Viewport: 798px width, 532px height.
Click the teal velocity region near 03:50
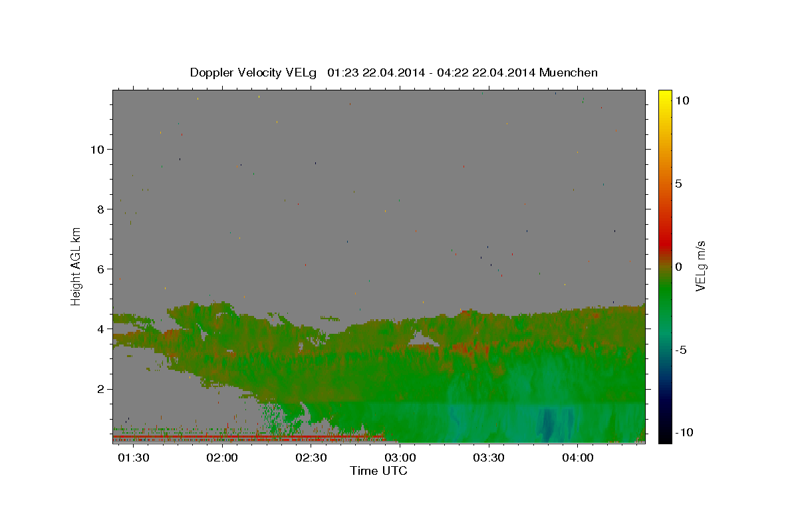549,426
